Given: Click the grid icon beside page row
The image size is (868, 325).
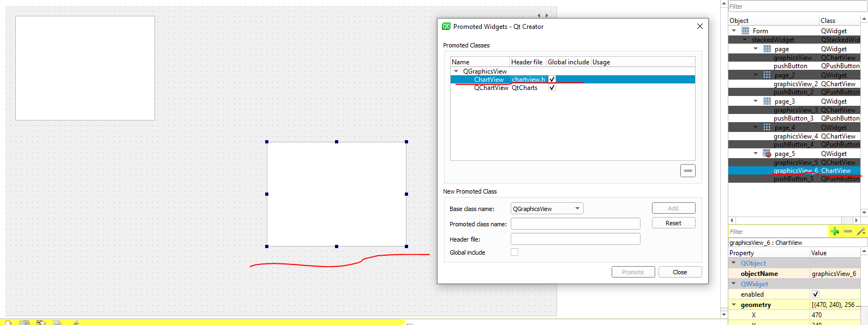Looking at the screenshot, I should coord(767,49).
